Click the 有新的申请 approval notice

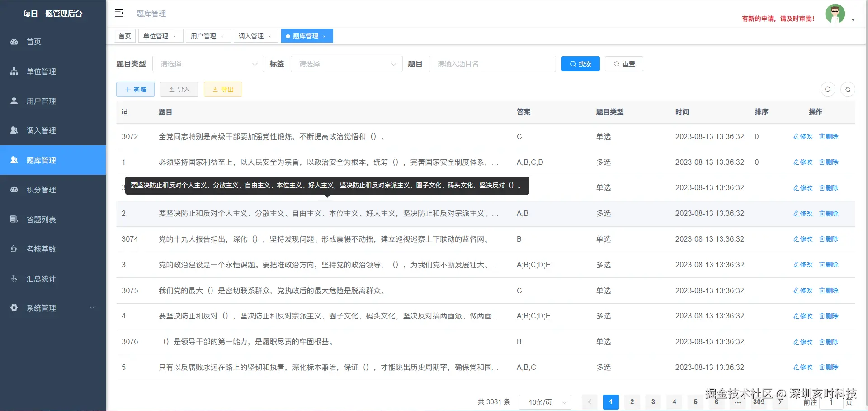tap(778, 19)
